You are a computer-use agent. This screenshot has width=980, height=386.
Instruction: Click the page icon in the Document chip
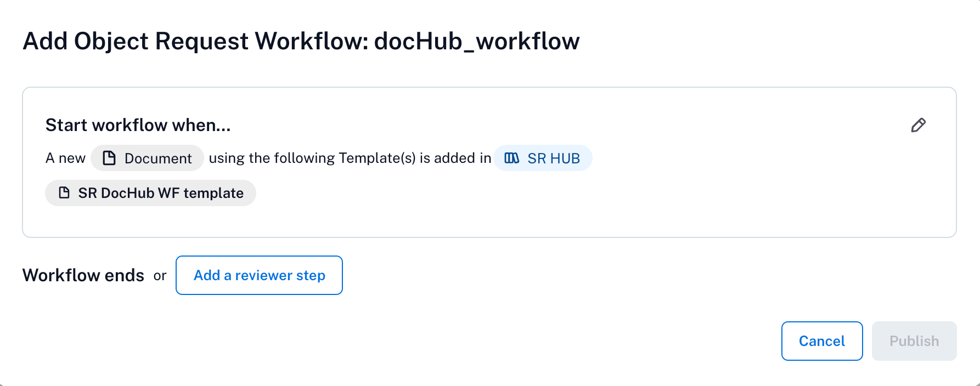click(109, 158)
